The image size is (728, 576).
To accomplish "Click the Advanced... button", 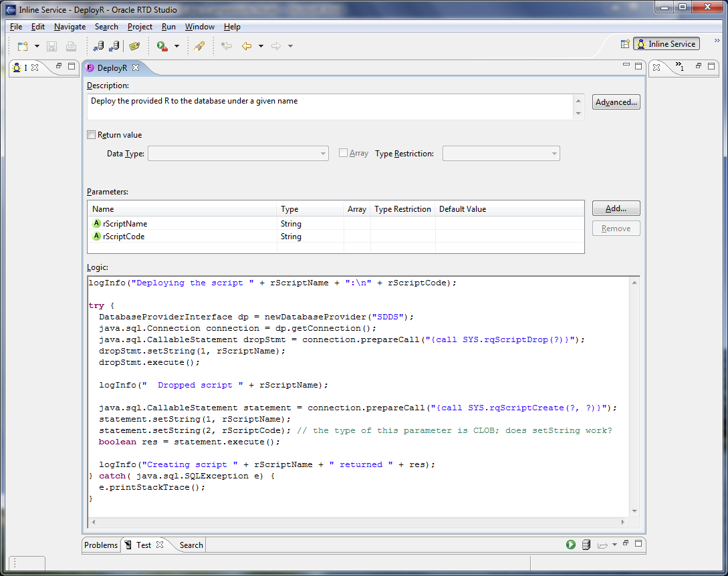I will (616, 102).
